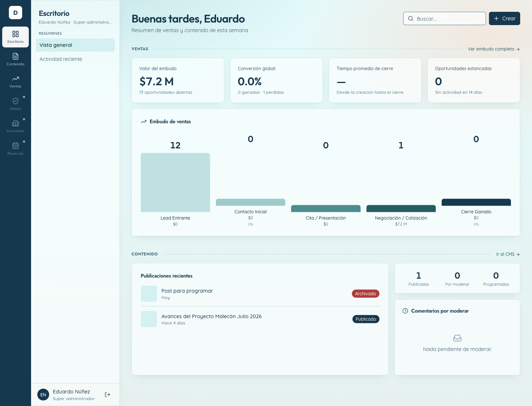The image size is (532, 406).
Task: Click the Cita / Presentación funnel bar
Action: [x=326, y=209]
